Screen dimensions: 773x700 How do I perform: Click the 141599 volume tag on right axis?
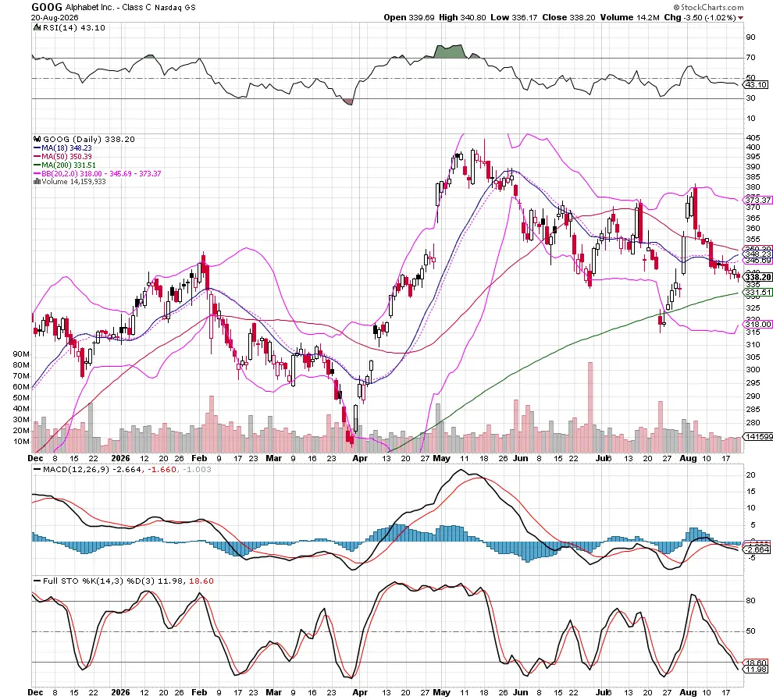[x=757, y=437]
